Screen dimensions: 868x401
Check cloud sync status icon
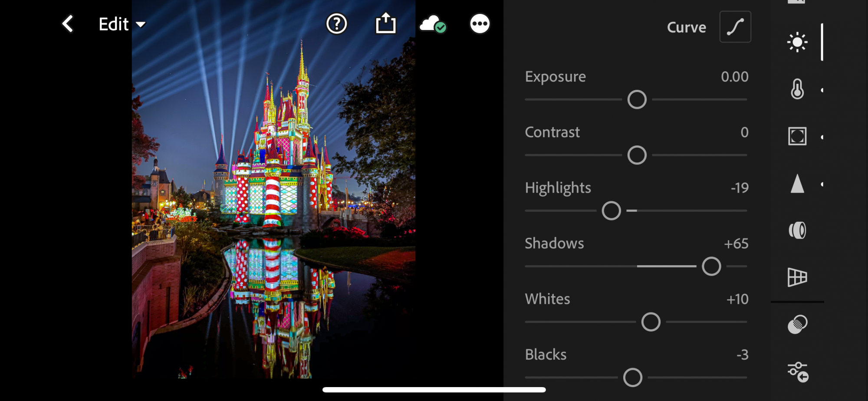pyautogui.click(x=433, y=24)
